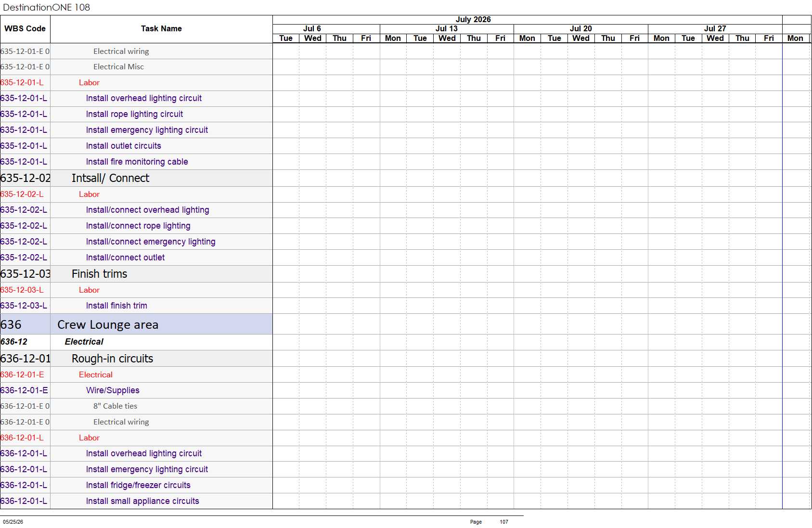Select Install small appliance circuits task

[x=136, y=502]
